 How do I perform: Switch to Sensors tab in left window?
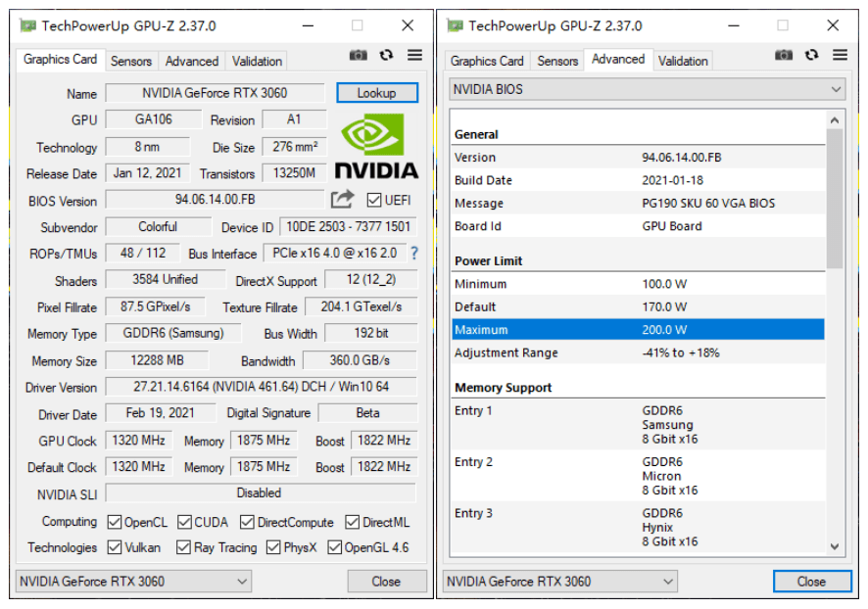point(131,61)
